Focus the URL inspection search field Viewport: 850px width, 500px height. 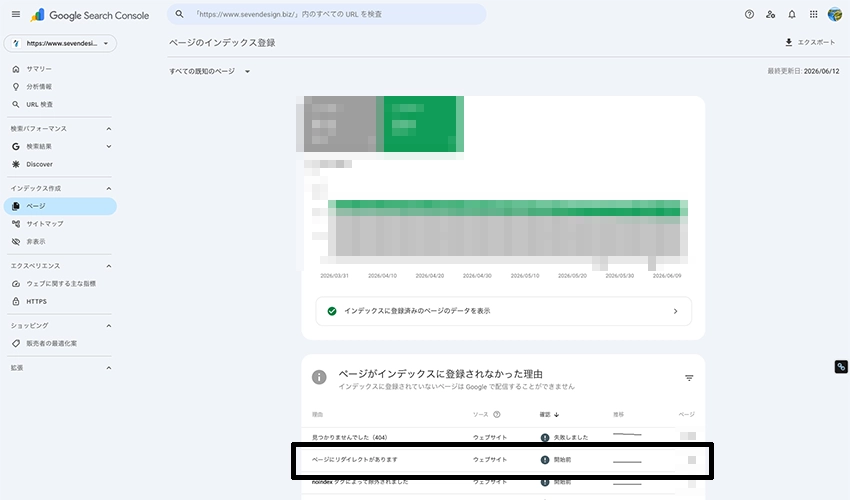click(x=327, y=14)
